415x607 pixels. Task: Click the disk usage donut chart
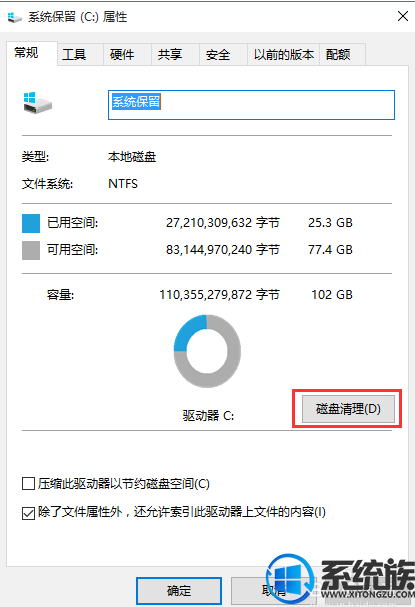(207, 351)
